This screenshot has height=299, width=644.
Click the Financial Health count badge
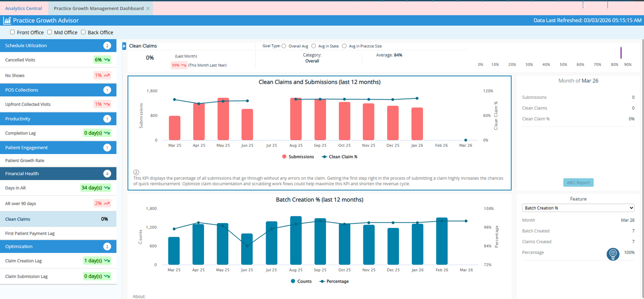pyautogui.click(x=107, y=174)
